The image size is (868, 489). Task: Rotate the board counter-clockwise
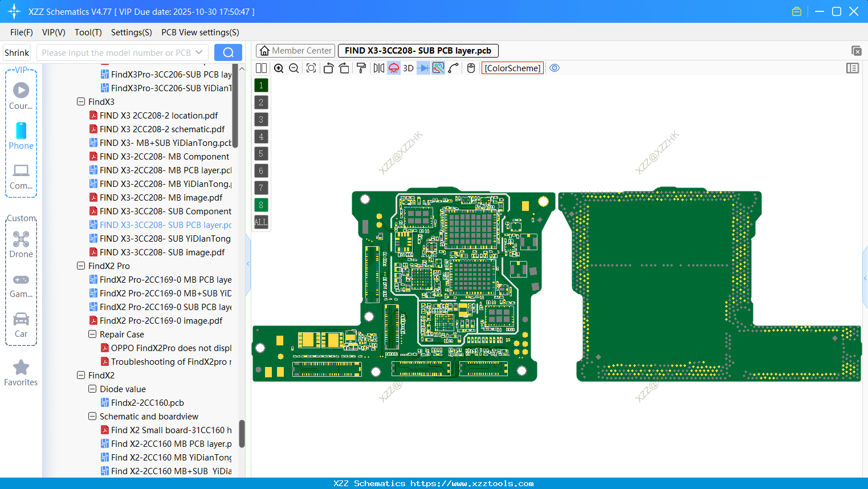click(x=328, y=68)
